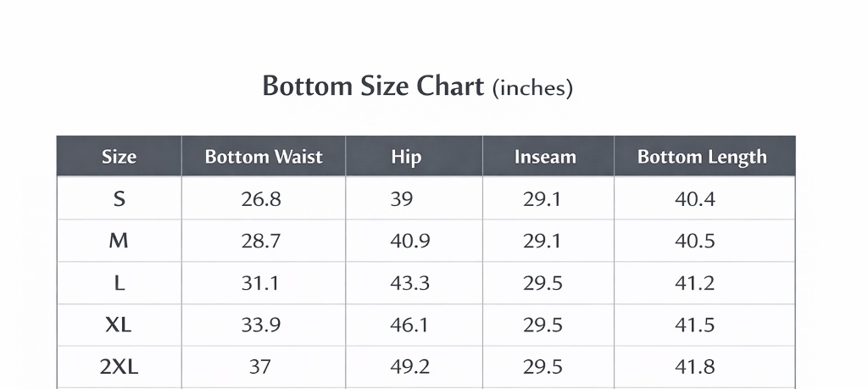This screenshot has width=868, height=389.
Task: Select the waist value 37 cell
Action: [x=259, y=366]
